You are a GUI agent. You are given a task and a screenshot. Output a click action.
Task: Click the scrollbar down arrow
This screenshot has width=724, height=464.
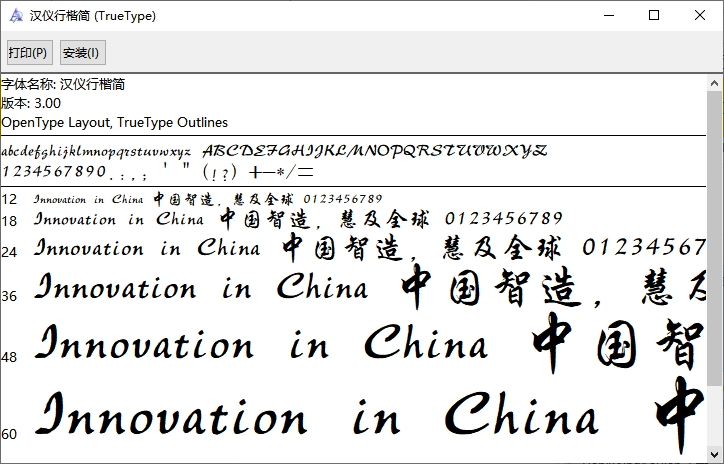click(714, 454)
